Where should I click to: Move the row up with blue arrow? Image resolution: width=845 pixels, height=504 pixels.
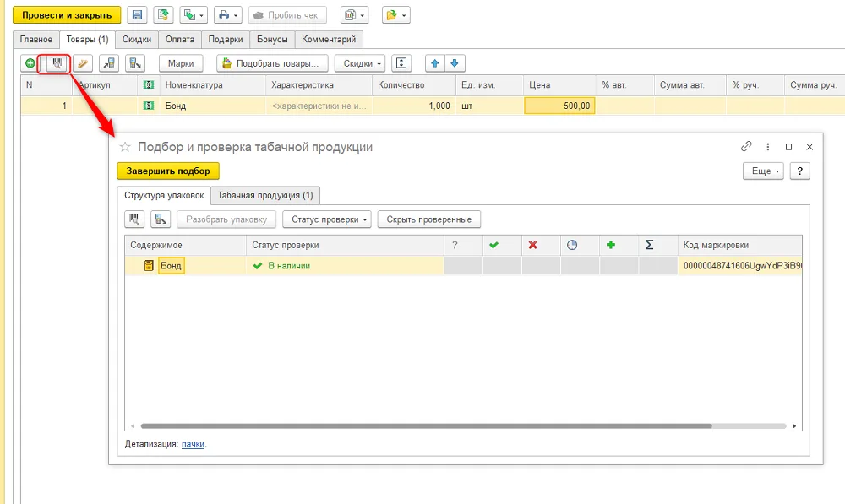[x=435, y=63]
